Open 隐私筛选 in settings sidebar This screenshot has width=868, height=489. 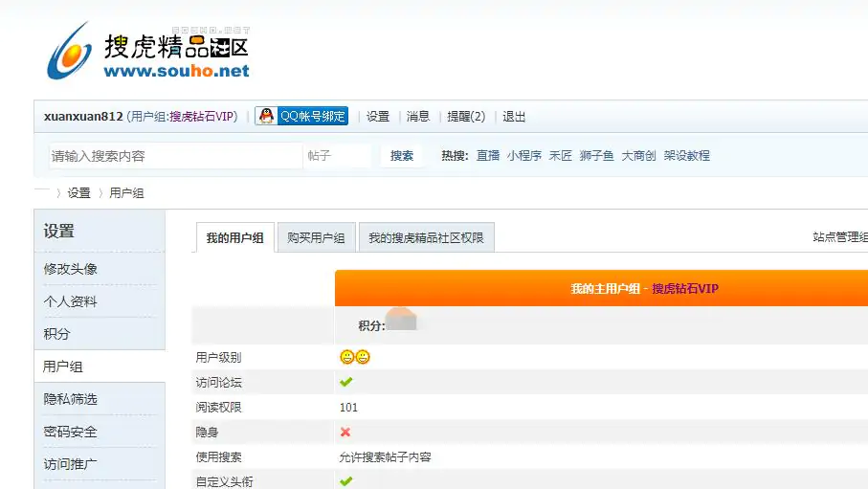click(70, 399)
